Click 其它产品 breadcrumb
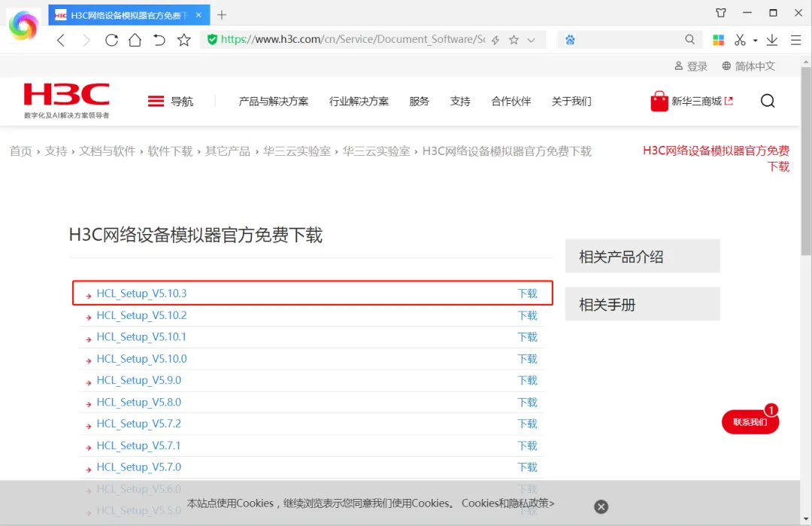 [x=227, y=151]
